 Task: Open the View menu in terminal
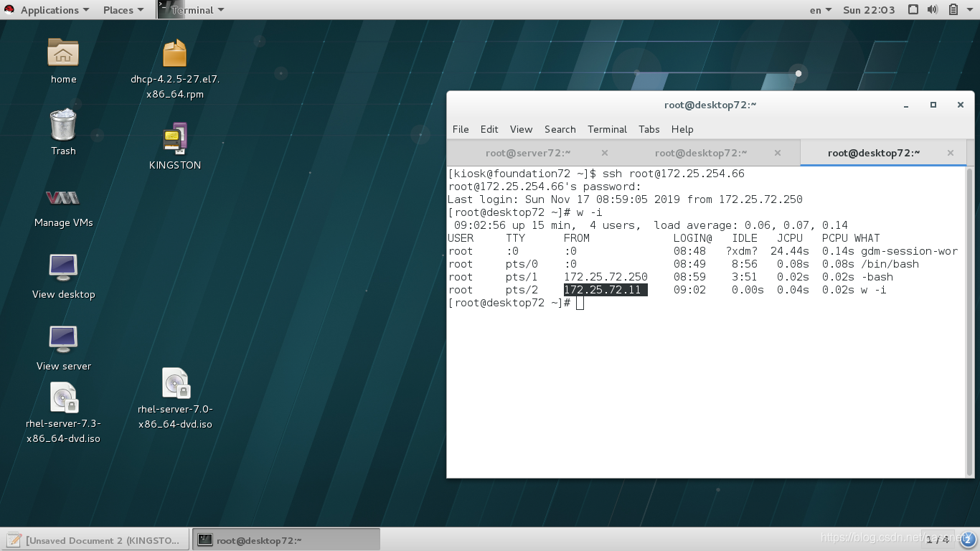(521, 129)
